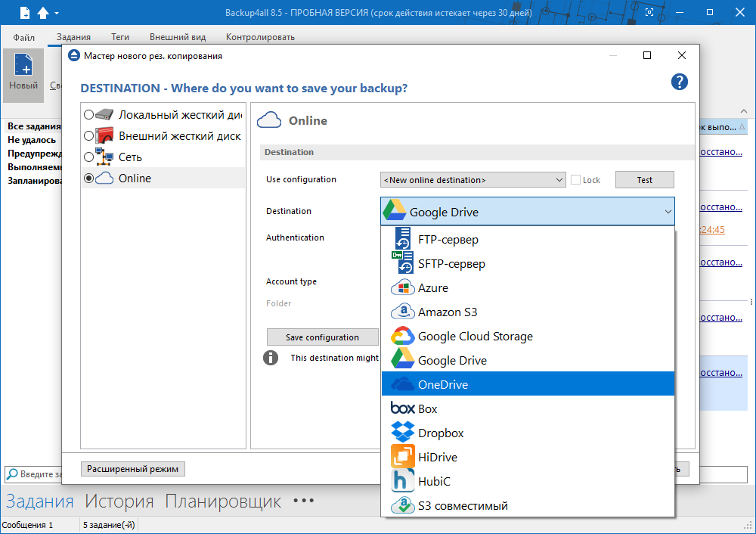Select Внешний жесткий диск radio button
Viewport: 756px width, 534px height.
[88, 135]
